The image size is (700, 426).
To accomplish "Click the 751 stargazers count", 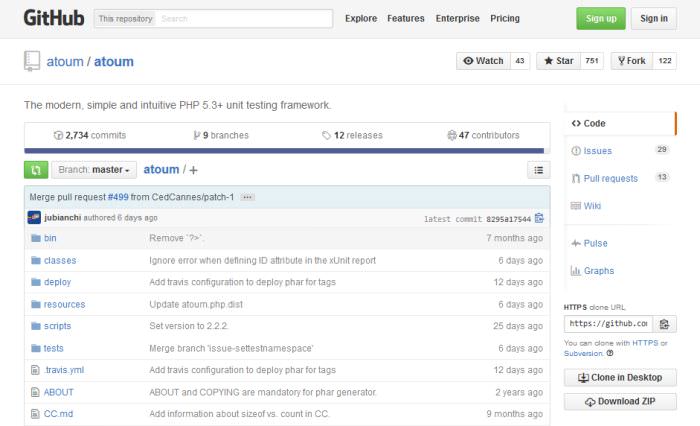I will (592, 61).
